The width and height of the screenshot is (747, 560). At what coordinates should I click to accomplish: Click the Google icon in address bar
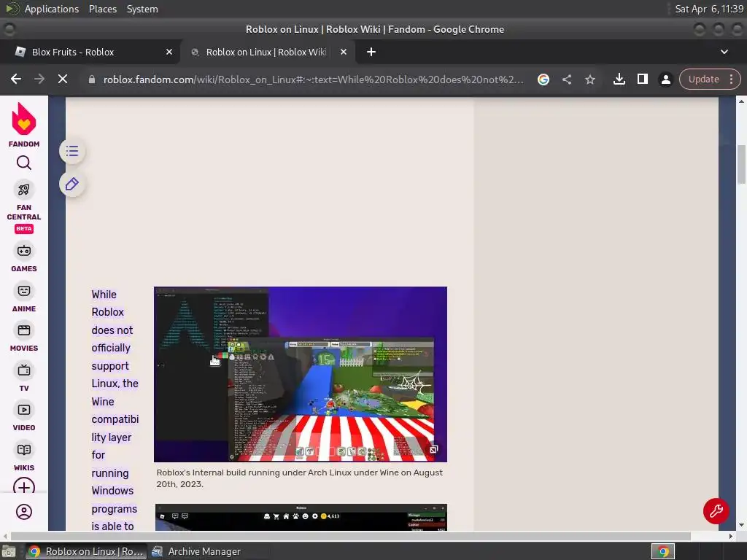[x=543, y=79]
